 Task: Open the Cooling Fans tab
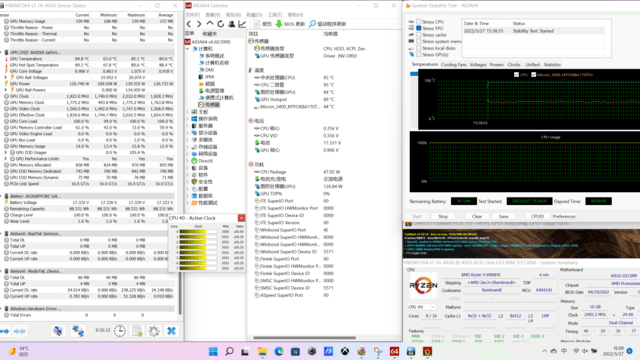tap(453, 64)
